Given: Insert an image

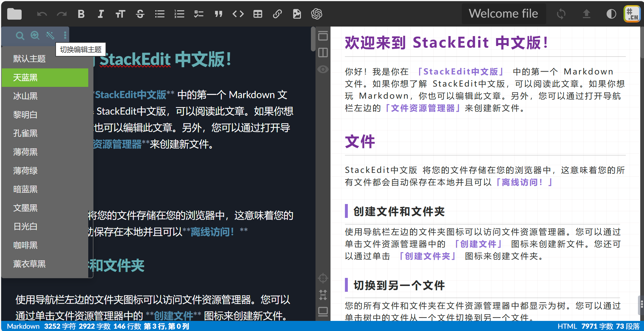Looking at the screenshot, I should 297,14.
